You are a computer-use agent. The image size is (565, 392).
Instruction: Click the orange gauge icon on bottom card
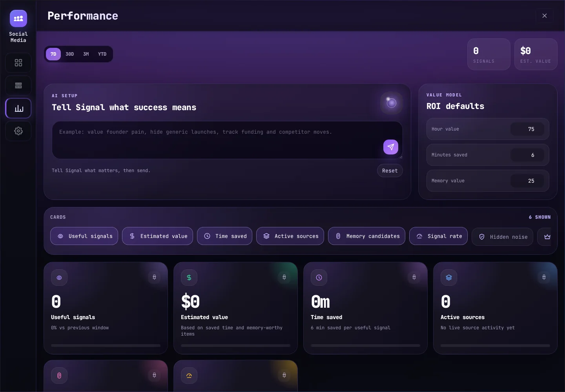(x=189, y=376)
